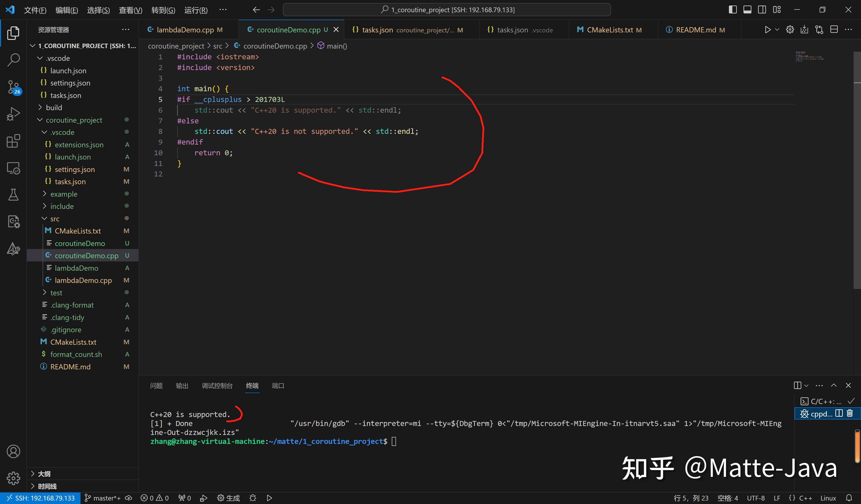Toggle panel visibility

747,9
